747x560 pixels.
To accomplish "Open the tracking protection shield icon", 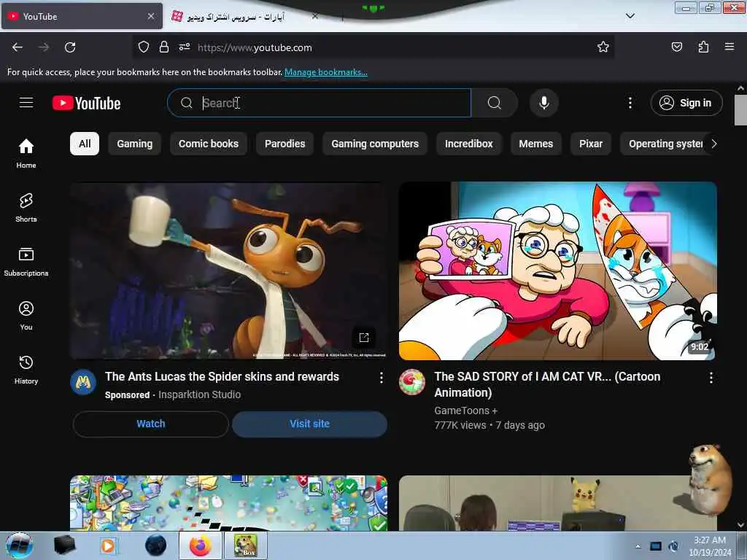I will click(144, 47).
